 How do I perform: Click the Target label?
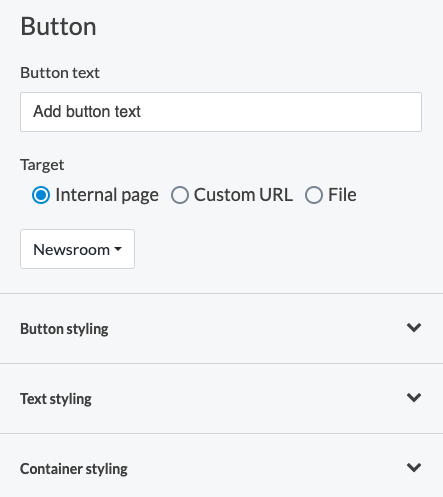[42, 165]
